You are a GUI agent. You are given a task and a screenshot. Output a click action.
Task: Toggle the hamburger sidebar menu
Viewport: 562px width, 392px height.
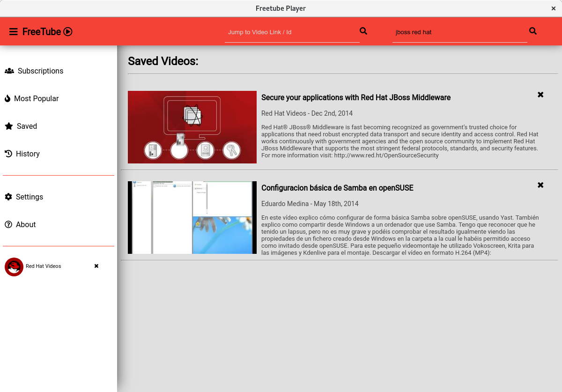coord(14,32)
